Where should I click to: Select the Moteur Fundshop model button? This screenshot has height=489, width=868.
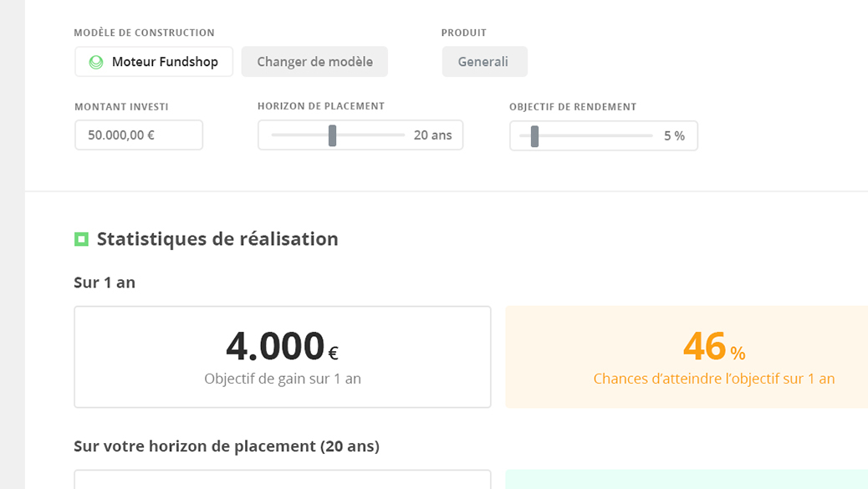(154, 61)
